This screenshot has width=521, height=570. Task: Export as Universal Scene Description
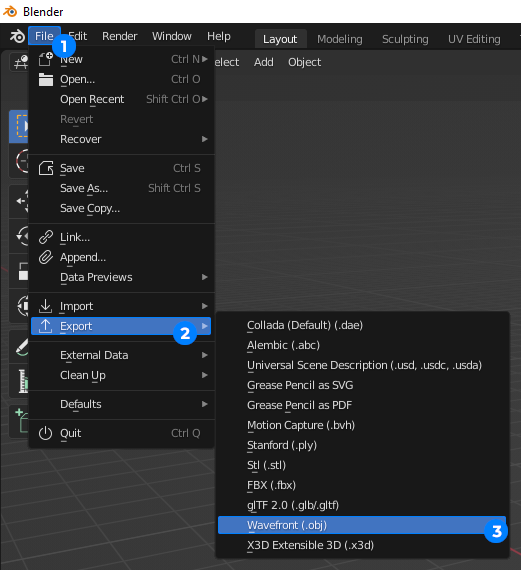(x=362, y=365)
